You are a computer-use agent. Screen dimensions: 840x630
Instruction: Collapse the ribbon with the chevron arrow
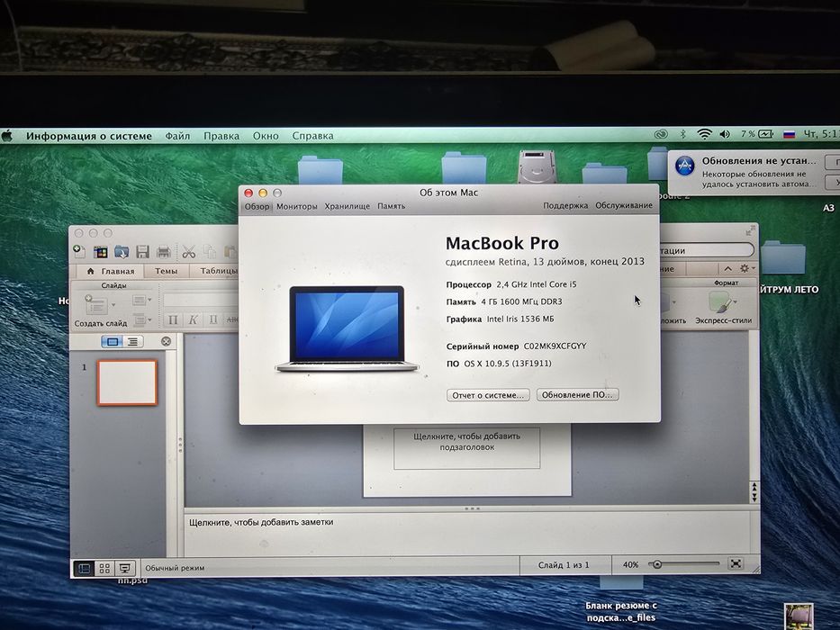point(727,268)
